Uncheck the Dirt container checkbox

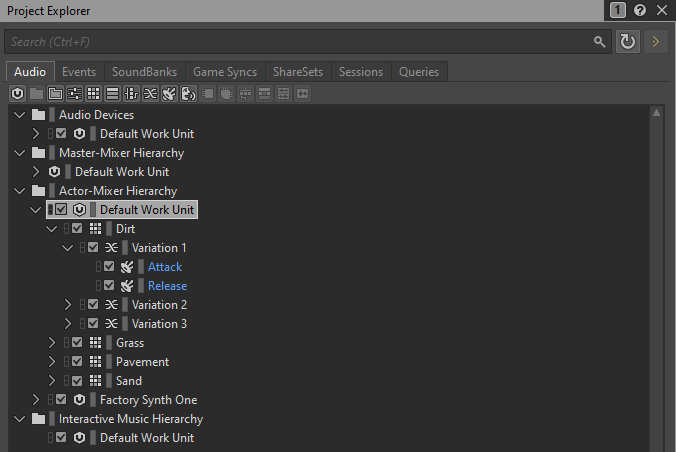pyautogui.click(x=77, y=229)
